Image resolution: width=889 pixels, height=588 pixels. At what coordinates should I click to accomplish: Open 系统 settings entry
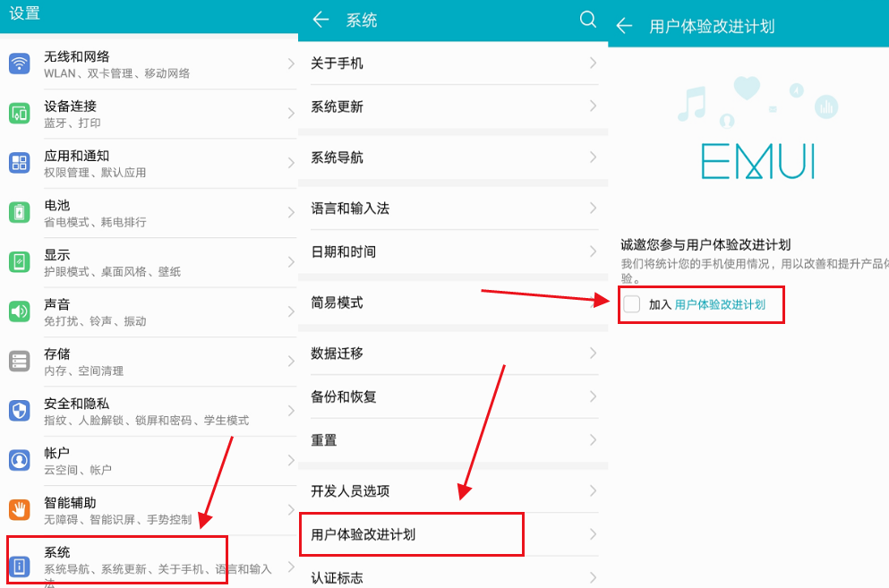coord(150,561)
